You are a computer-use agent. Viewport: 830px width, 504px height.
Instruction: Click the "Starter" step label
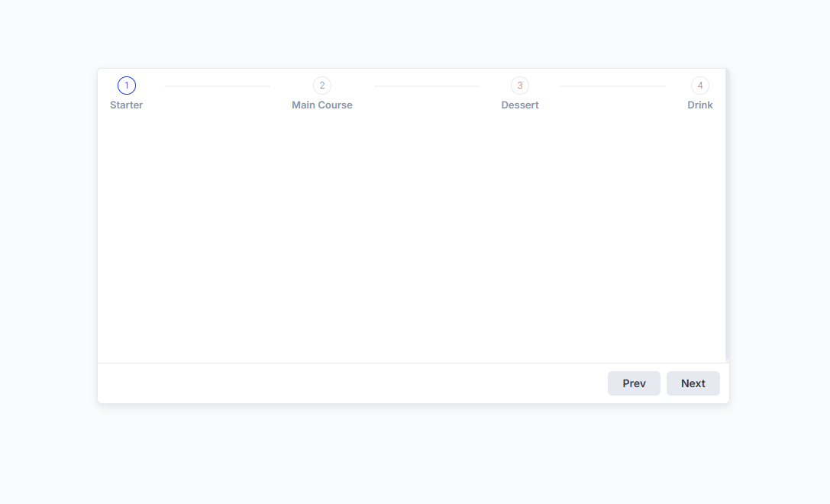pos(127,105)
